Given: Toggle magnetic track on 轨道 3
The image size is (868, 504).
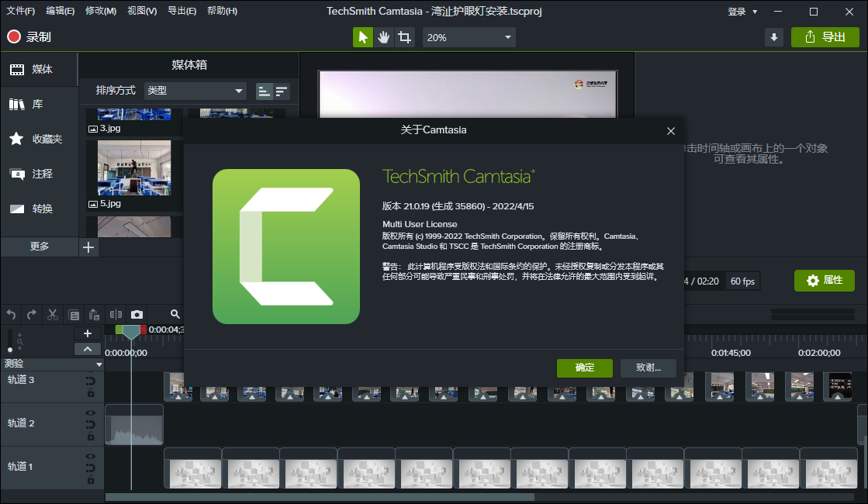Looking at the screenshot, I should click(90, 381).
